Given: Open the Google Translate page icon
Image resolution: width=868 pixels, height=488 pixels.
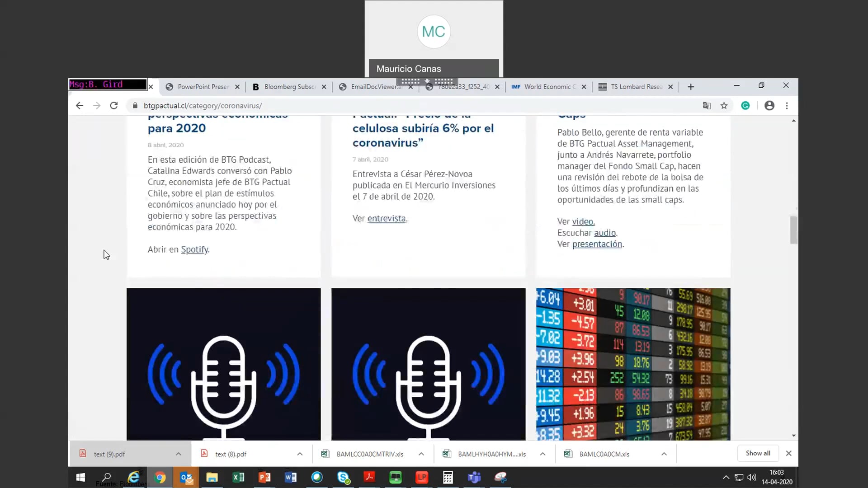Looking at the screenshot, I should tap(707, 106).
